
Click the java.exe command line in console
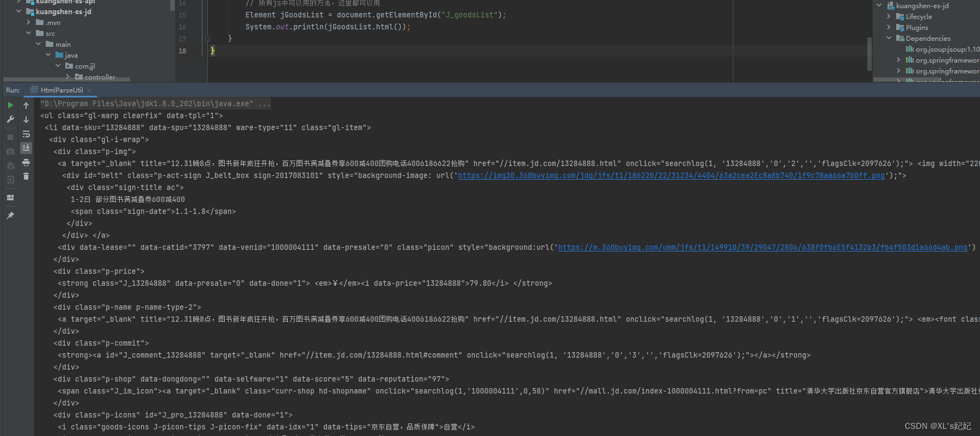pyautogui.click(x=155, y=103)
